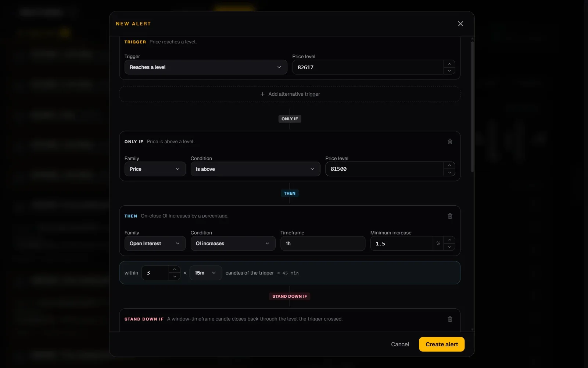Open the Trigger 'Reaches a level' dropdown
Viewport: 588px width, 368px height.
pyautogui.click(x=206, y=67)
